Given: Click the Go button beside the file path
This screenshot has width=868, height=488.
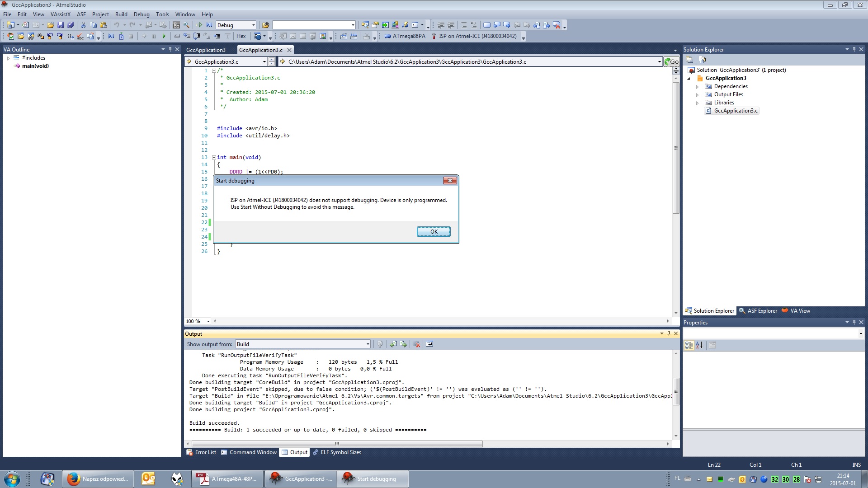Looking at the screenshot, I should (671, 61).
